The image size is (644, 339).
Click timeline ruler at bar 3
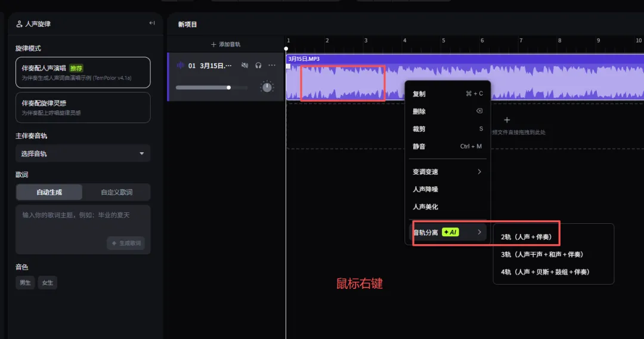coord(366,40)
